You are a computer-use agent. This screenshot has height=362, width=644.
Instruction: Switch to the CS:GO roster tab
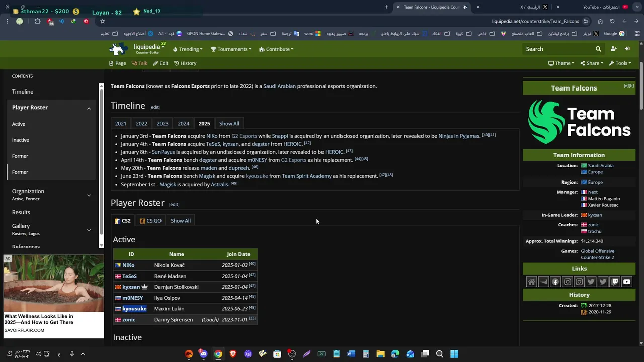pos(150,221)
